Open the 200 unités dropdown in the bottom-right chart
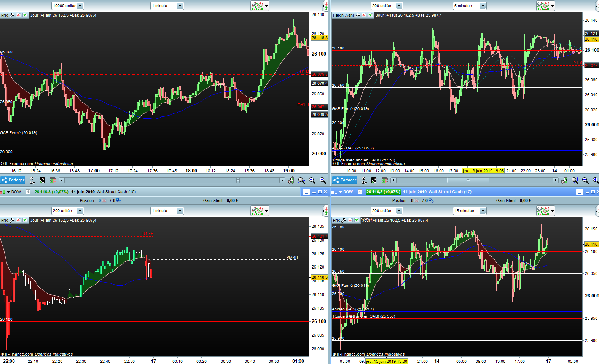The height and width of the screenshot is (364, 599). [x=387, y=211]
